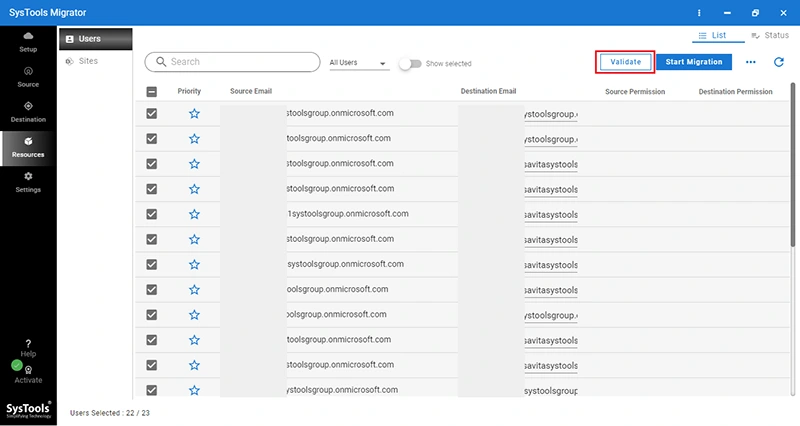
Task: Star priority for eleventh user row
Action: pyautogui.click(x=194, y=365)
